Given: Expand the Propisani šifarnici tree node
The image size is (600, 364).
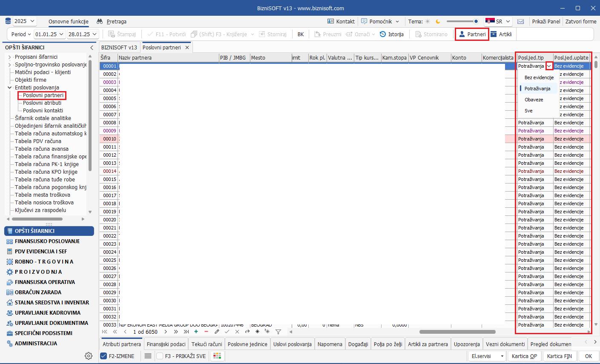Looking at the screenshot, I should (x=10, y=57).
